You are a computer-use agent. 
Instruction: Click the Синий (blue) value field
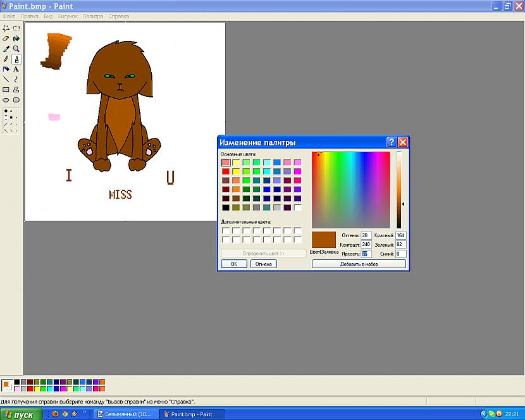point(401,254)
